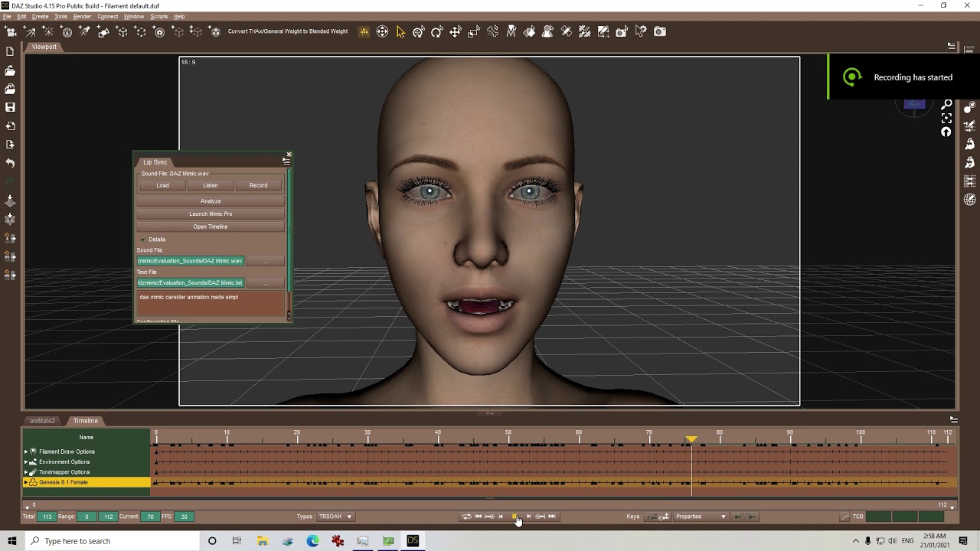Jump to the last frame of timeline
Image resolution: width=980 pixels, height=551 pixels.
click(x=552, y=517)
